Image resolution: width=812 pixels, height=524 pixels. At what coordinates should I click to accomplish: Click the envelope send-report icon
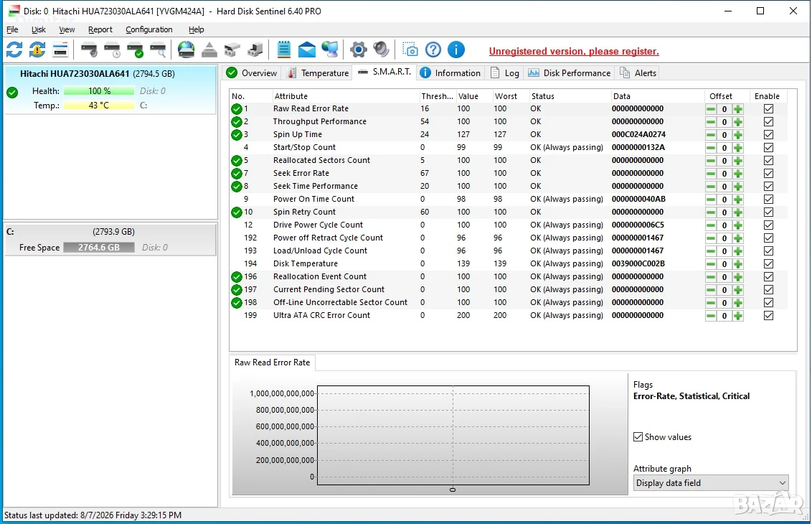tap(306, 50)
